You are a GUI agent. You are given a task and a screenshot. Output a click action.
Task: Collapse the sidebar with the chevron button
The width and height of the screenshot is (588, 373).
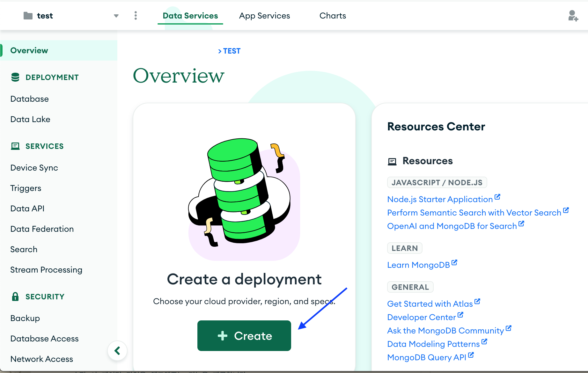coord(117,351)
